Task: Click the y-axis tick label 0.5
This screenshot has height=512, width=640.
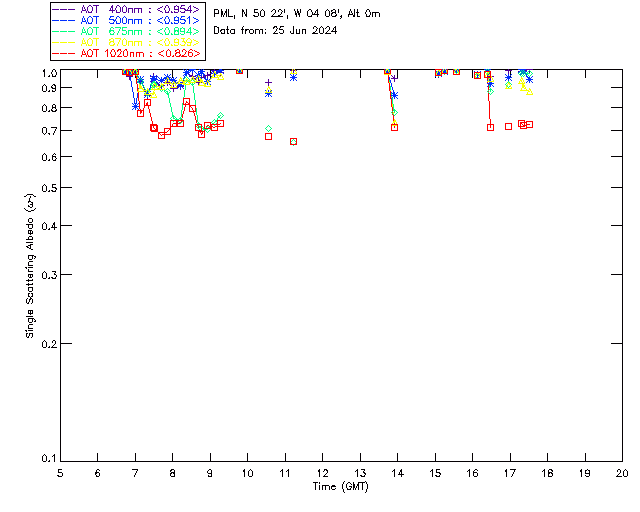Action: point(49,188)
